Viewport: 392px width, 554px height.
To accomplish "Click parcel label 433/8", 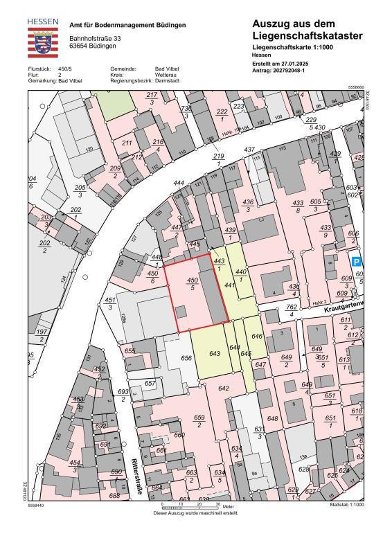I will 298,206.
